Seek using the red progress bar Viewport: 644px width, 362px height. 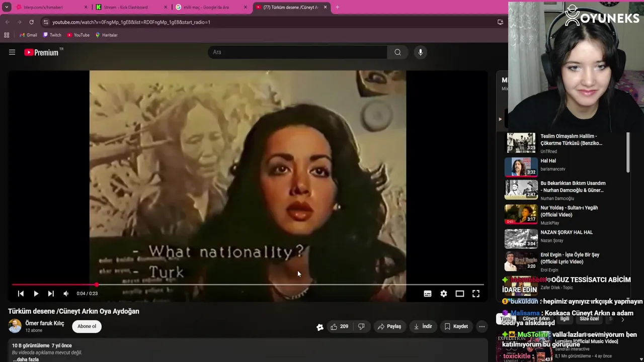click(x=248, y=285)
